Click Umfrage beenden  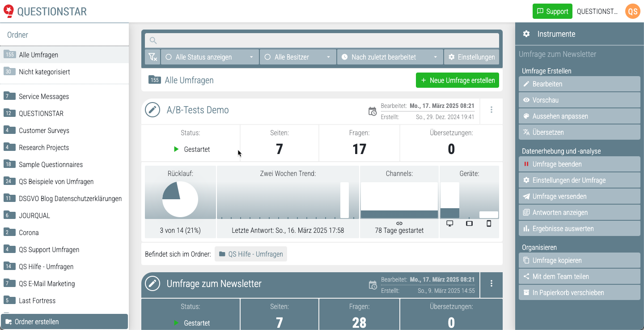tap(580, 164)
